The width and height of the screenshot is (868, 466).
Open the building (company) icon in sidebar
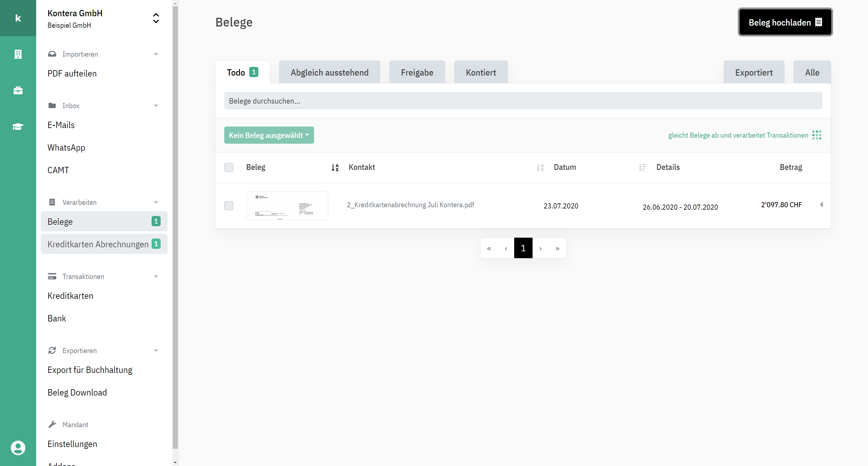click(x=18, y=54)
